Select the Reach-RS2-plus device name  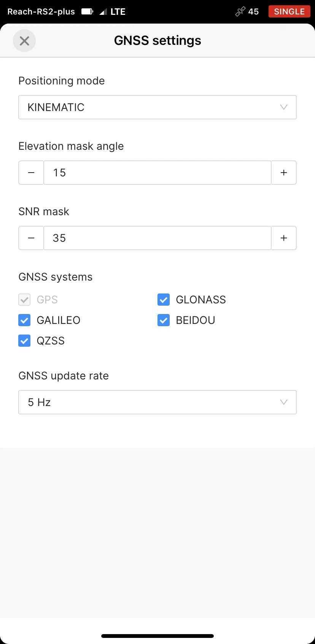pyautogui.click(x=40, y=11)
